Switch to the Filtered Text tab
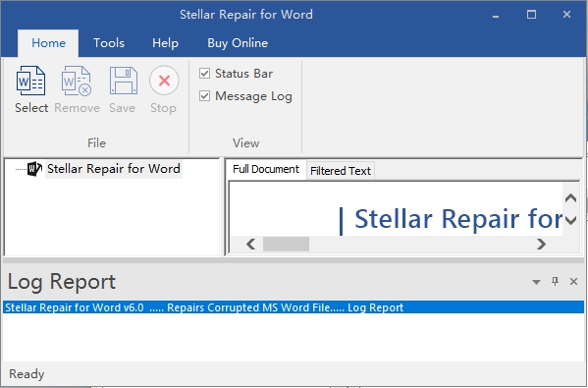Screen dimensions: 588x388 (340, 171)
